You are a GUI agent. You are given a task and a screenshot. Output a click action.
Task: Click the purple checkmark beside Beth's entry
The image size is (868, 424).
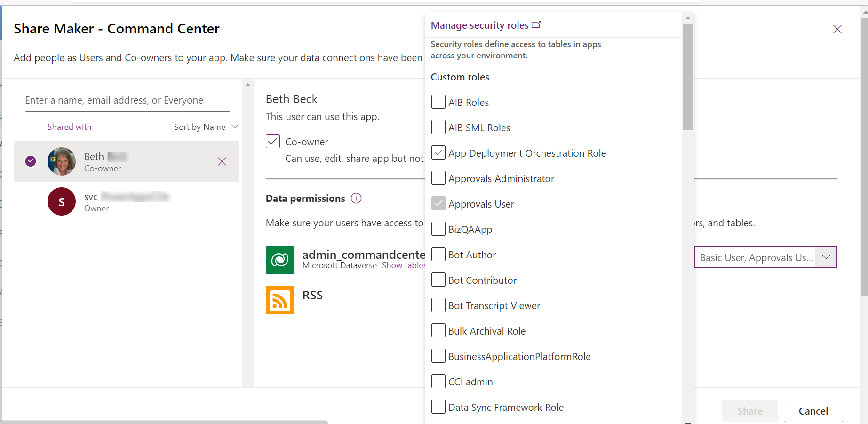(30, 161)
